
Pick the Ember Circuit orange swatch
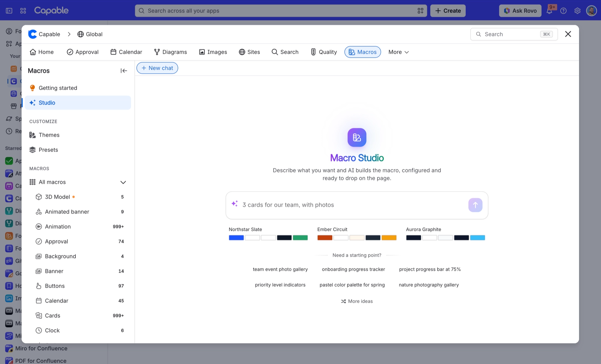pyautogui.click(x=389, y=238)
